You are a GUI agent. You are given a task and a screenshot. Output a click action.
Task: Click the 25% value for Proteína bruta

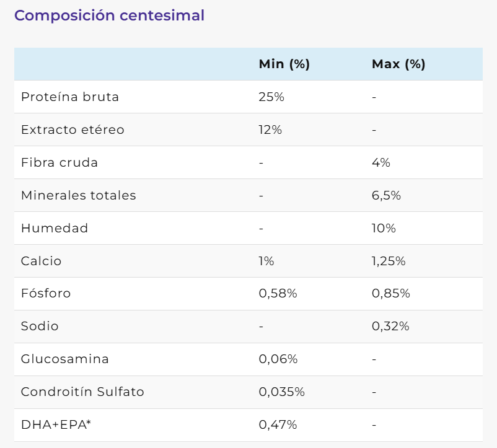(271, 97)
